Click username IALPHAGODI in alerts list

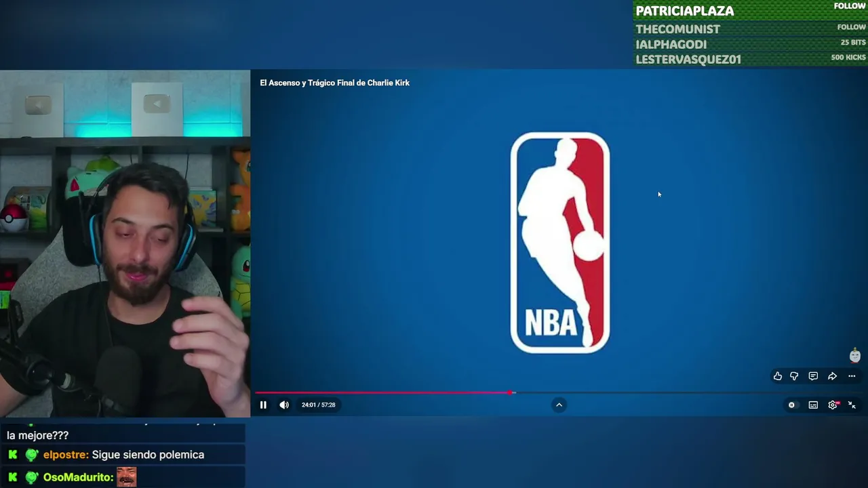point(671,45)
